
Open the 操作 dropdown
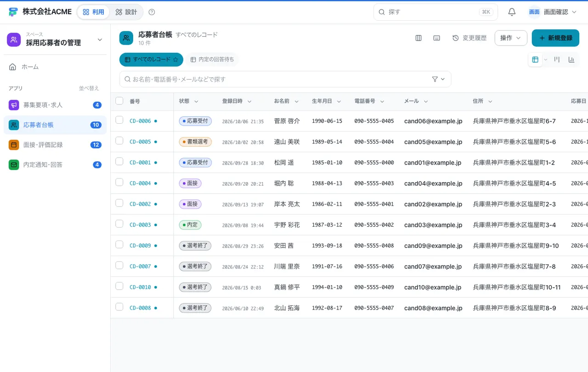point(511,38)
